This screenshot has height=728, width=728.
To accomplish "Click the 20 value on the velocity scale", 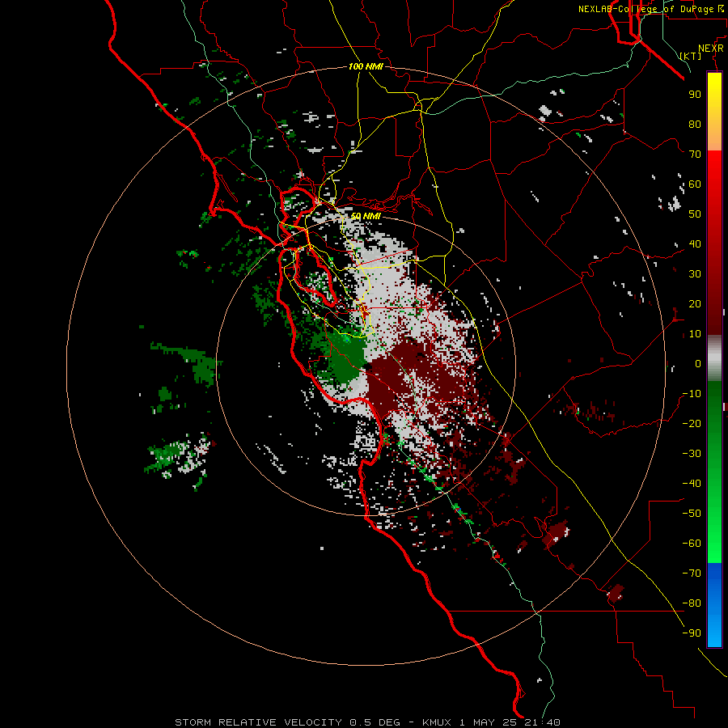I will (x=695, y=303).
